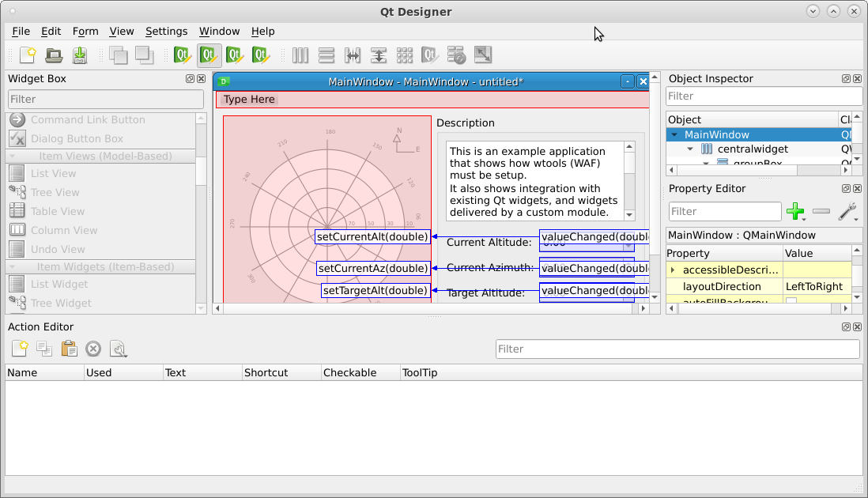Collapse the centralwidget tree node
The height and width of the screenshot is (498, 868).
click(x=690, y=149)
